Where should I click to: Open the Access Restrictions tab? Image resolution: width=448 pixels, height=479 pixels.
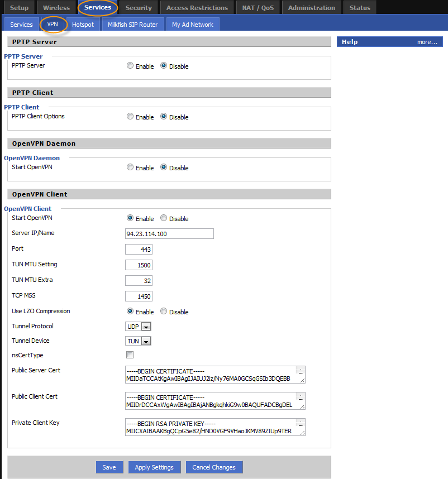click(197, 8)
